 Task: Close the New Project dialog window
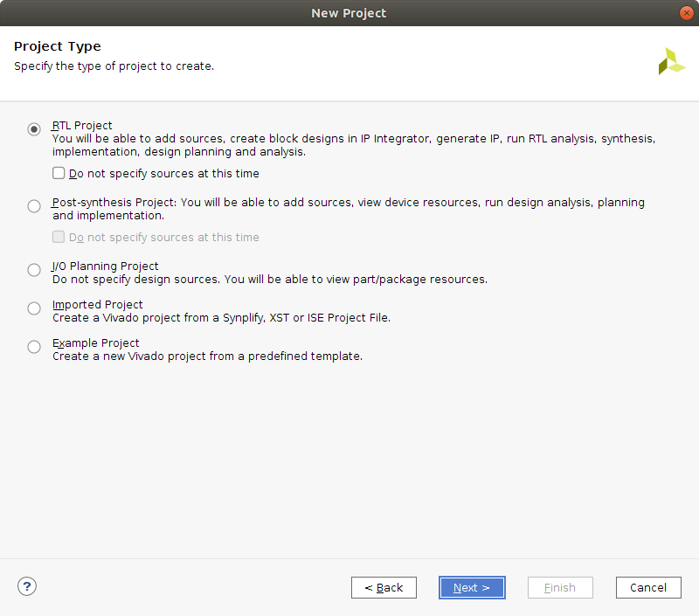tap(686, 13)
